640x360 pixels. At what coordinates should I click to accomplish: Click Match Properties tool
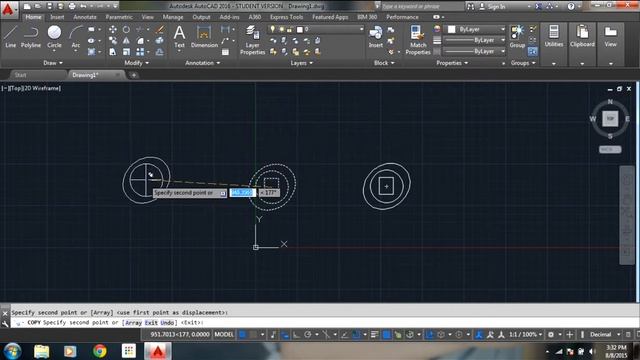(x=418, y=40)
